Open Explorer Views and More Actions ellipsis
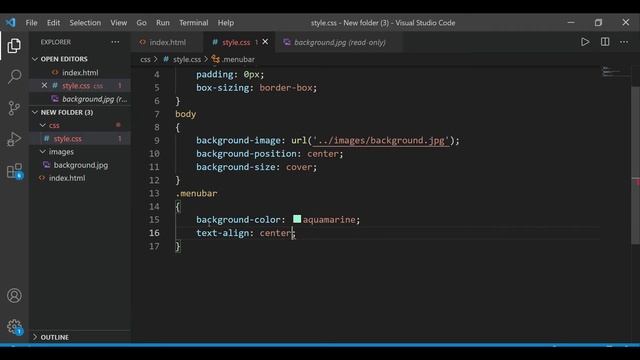Viewport: 640px width, 360px height. tap(116, 42)
